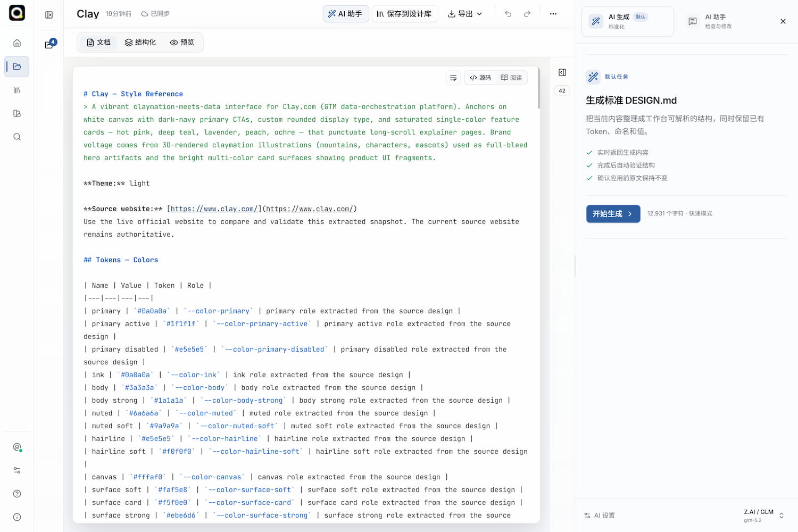798x532 pixels.
Task: Click the '**Theme:** light' line
Action: 117,184
